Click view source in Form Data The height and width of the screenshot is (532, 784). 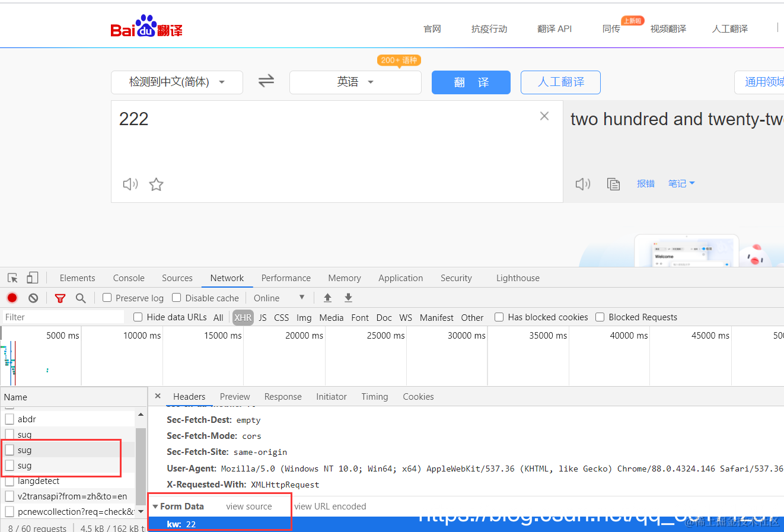click(249, 506)
